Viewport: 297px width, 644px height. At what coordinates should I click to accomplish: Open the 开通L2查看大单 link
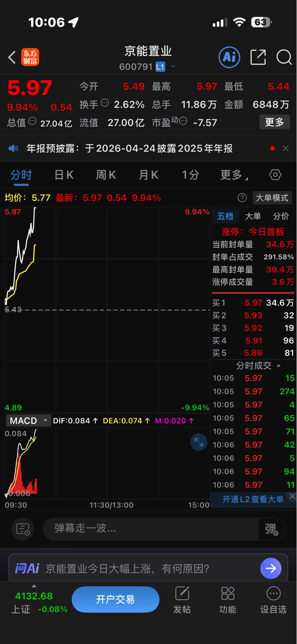(253, 499)
